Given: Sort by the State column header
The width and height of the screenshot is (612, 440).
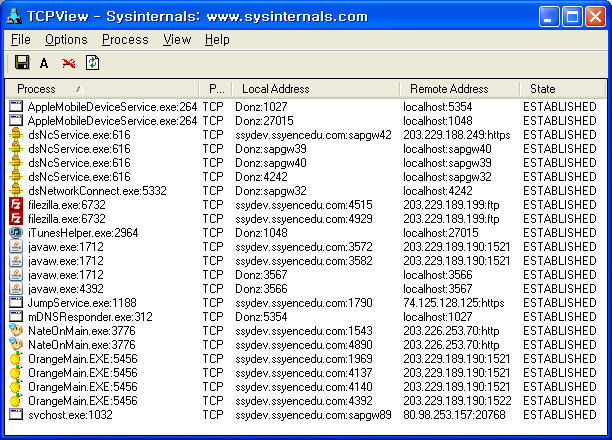Looking at the screenshot, I should point(563,89).
